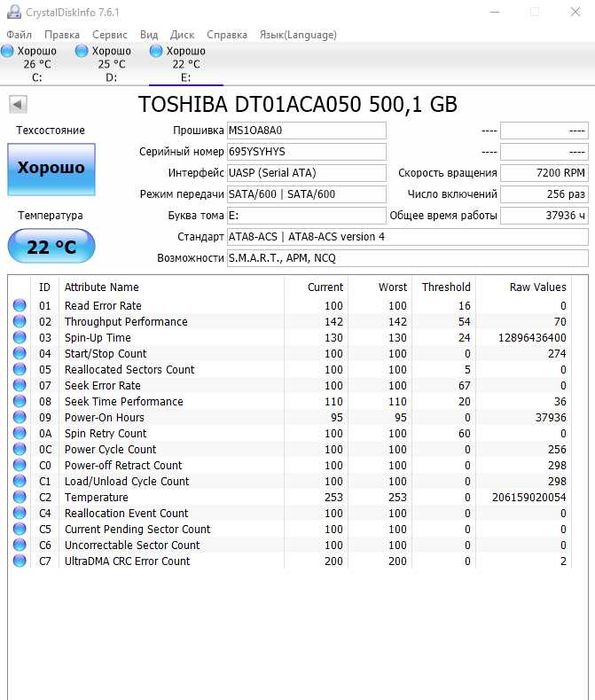The image size is (595, 700).
Task: Click the serial number field 695YSYHYS
Action: [x=307, y=152]
